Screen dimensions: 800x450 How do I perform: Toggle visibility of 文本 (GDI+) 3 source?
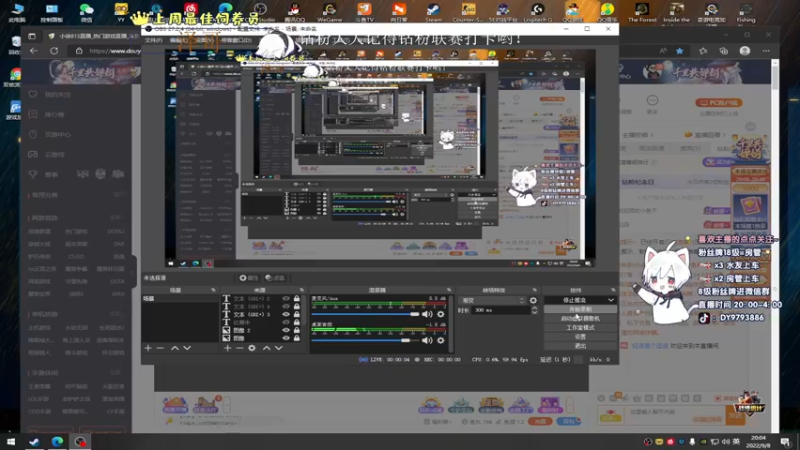point(286,314)
